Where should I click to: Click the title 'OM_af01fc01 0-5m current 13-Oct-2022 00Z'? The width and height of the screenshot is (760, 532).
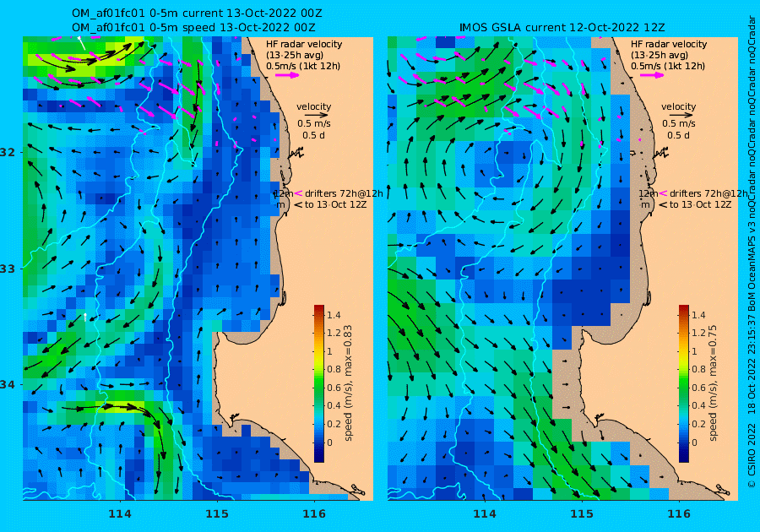pyautogui.click(x=197, y=14)
